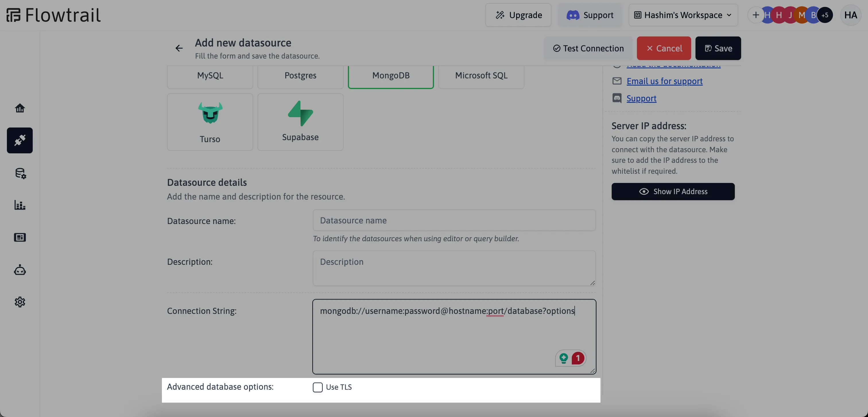Save the datasource
Screen dimensions: 868x417
click(x=718, y=48)
